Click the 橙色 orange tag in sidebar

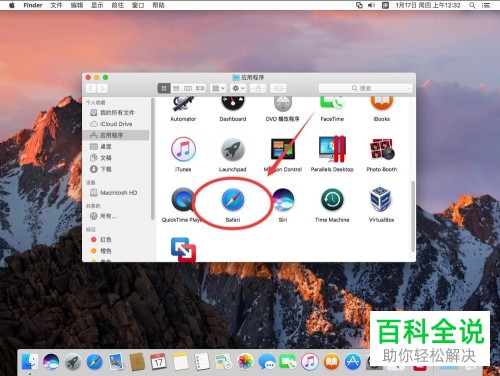coord(117,251)
